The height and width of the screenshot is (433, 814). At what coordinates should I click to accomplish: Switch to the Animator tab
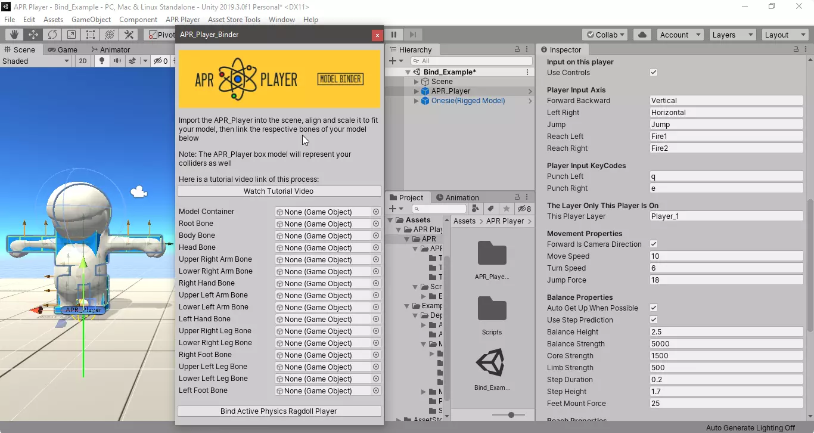111,49
